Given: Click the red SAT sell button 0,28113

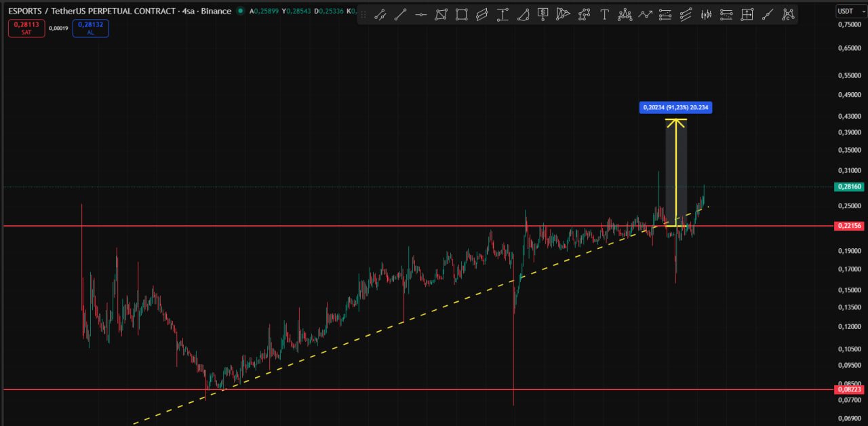Looking at the screenshot, I should click(x=26, y=28).
